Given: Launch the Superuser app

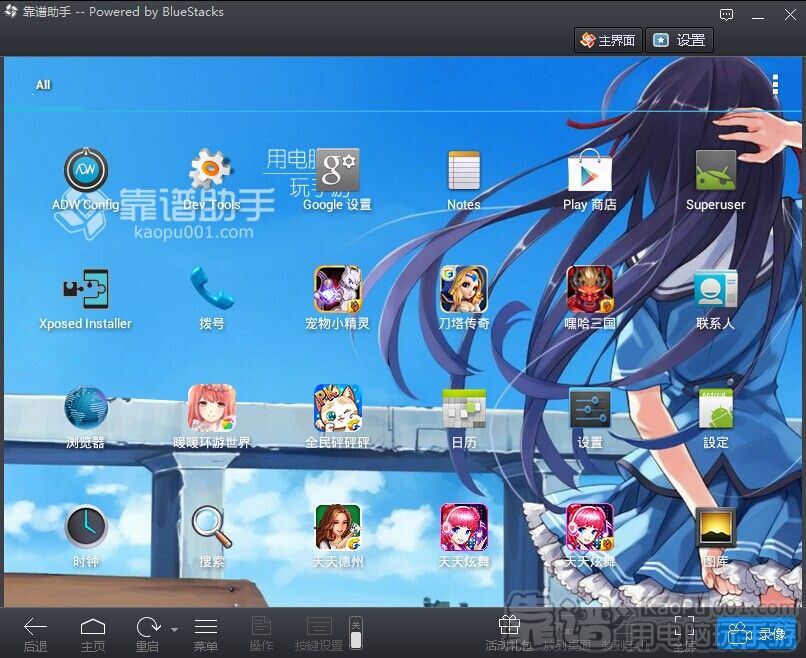Looking at the screenshot, I should [x=715, y=173].
